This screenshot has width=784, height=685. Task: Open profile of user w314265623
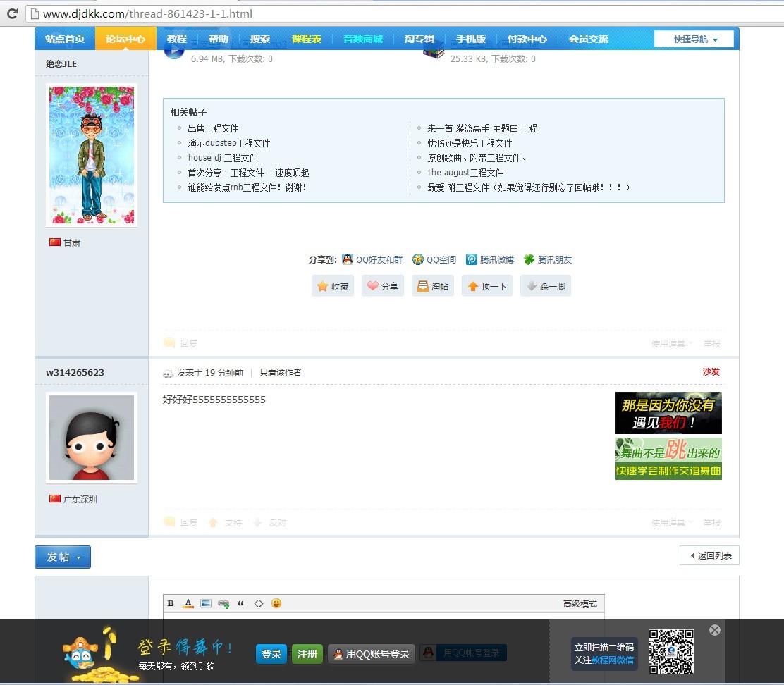(75, 372)
